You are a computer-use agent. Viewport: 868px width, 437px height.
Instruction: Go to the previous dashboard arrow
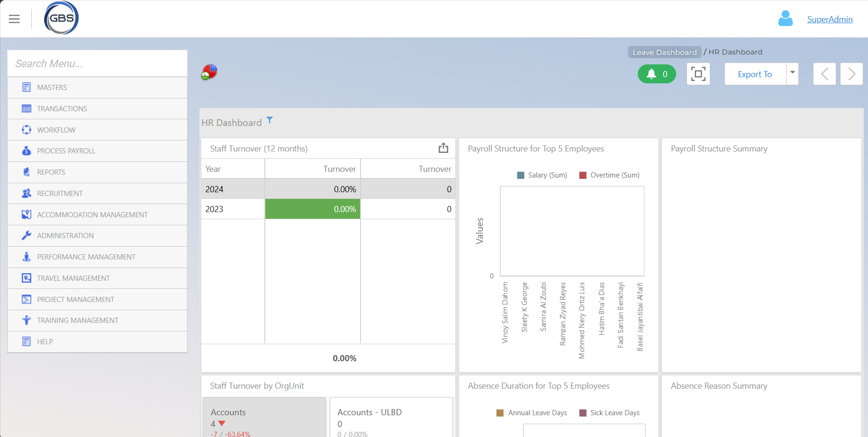[824, 74]
